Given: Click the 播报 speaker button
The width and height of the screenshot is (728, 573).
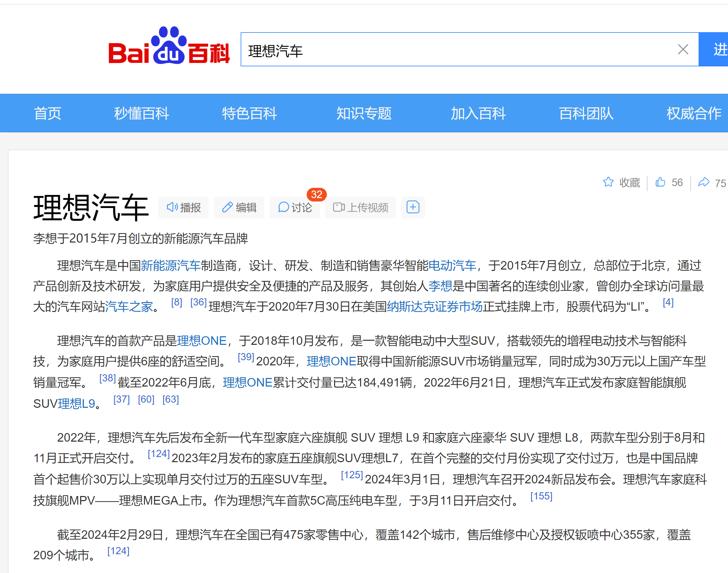Looking at the screenshot, I should (183, 207).
